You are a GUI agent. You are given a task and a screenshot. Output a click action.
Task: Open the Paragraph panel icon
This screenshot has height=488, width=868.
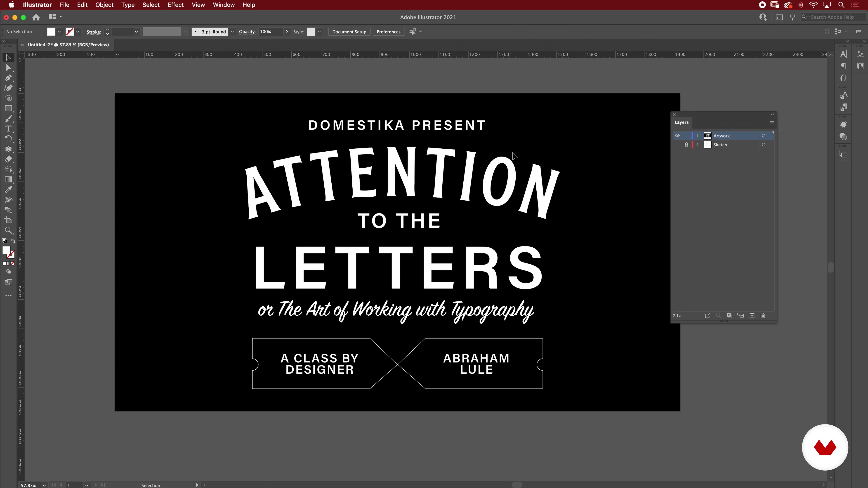tap(843, 66)
